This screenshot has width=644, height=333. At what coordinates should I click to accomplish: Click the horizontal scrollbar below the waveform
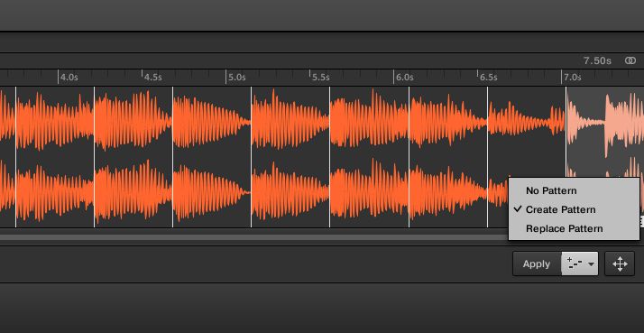253,237
